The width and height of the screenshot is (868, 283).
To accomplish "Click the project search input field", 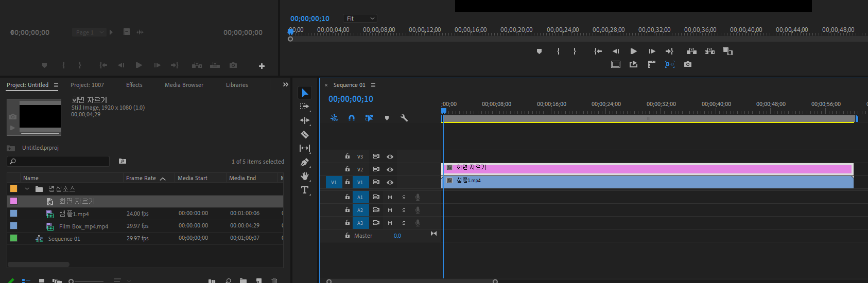I will 58,161.
